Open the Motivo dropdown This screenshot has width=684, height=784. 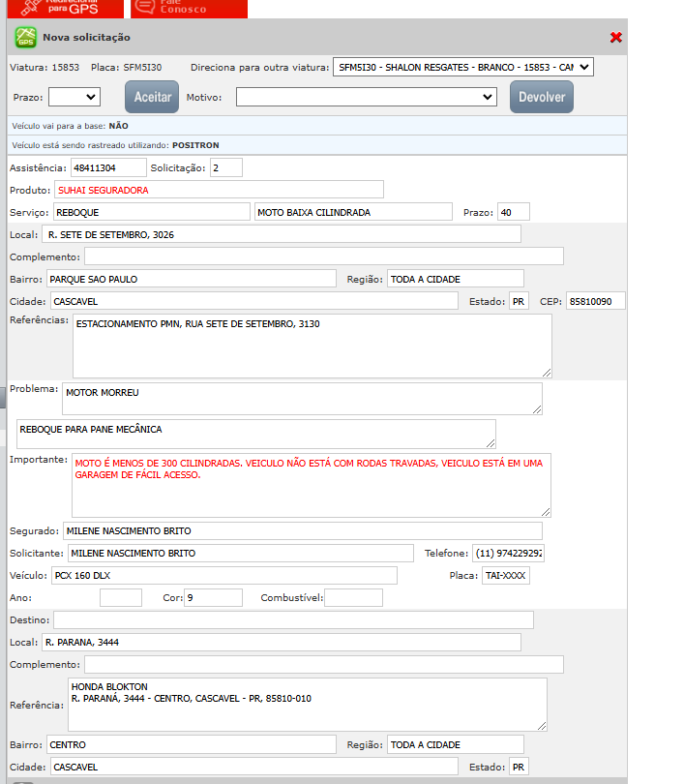[367, 97]
